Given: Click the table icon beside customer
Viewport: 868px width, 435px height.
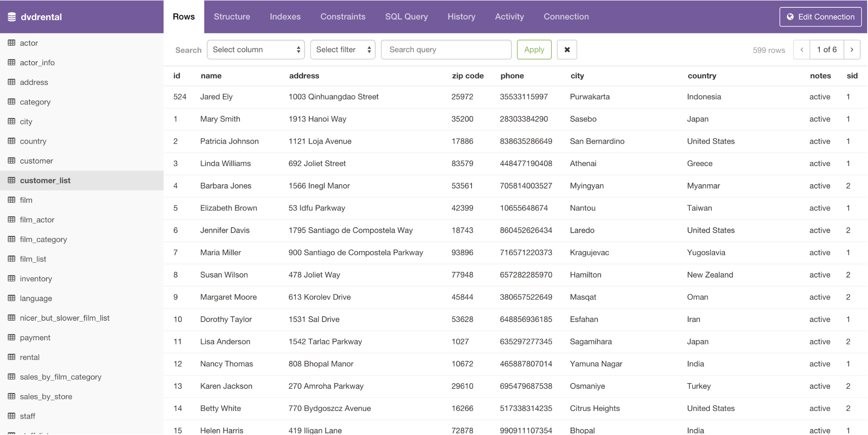Looking at the screenshot, I should point(11,160).
